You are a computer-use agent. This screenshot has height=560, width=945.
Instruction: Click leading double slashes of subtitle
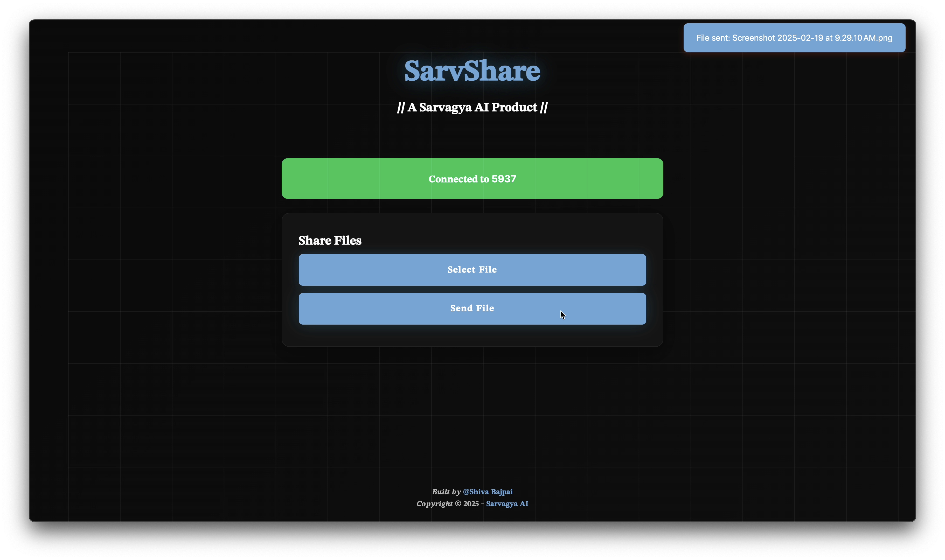pyautogui.click(x=401, y=108)
